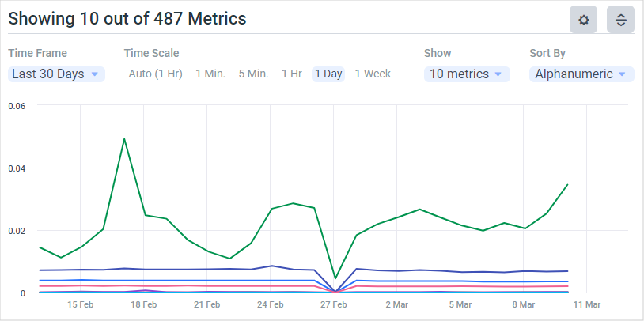The width and height of the screenshot is (644, 321).
Task: Click the '27 Feb' x-axis label
Action: [334, 304]
